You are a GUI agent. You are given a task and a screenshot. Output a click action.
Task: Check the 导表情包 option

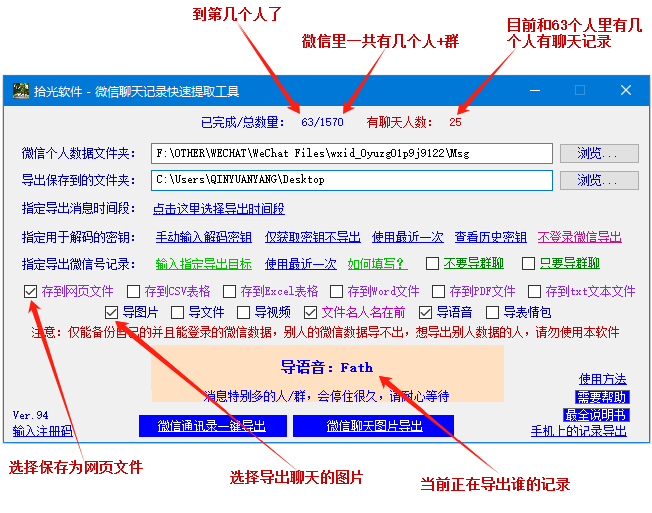[x=492, y=312]
